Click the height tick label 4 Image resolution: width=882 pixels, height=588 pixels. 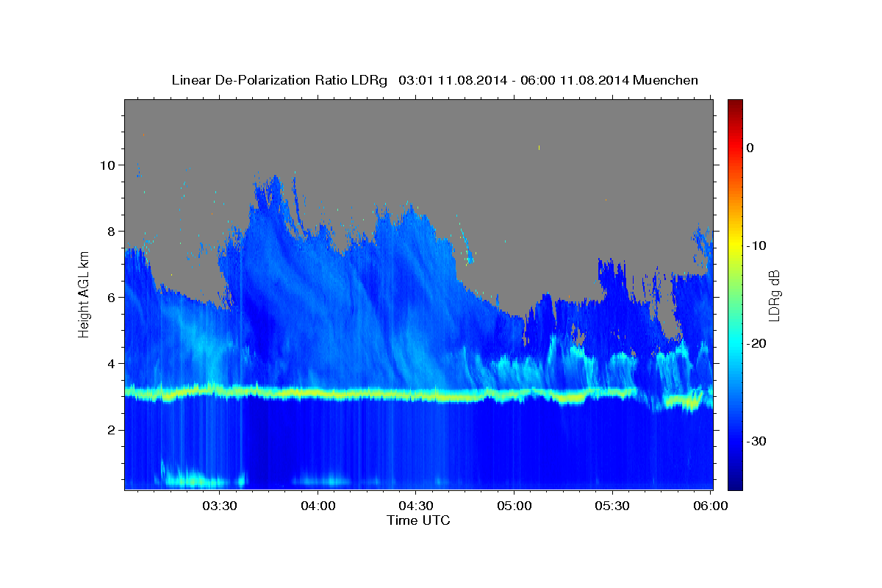[x=111, y=363]
